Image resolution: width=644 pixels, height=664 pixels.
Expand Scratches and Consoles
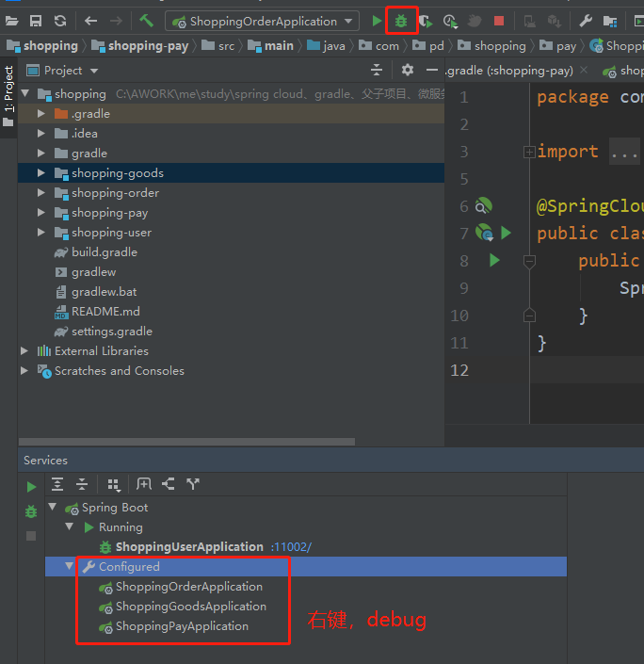(x=24, y=370)
